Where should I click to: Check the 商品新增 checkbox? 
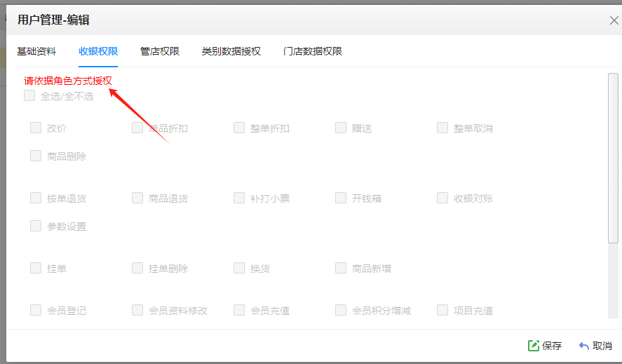click(x=340, y=268)
